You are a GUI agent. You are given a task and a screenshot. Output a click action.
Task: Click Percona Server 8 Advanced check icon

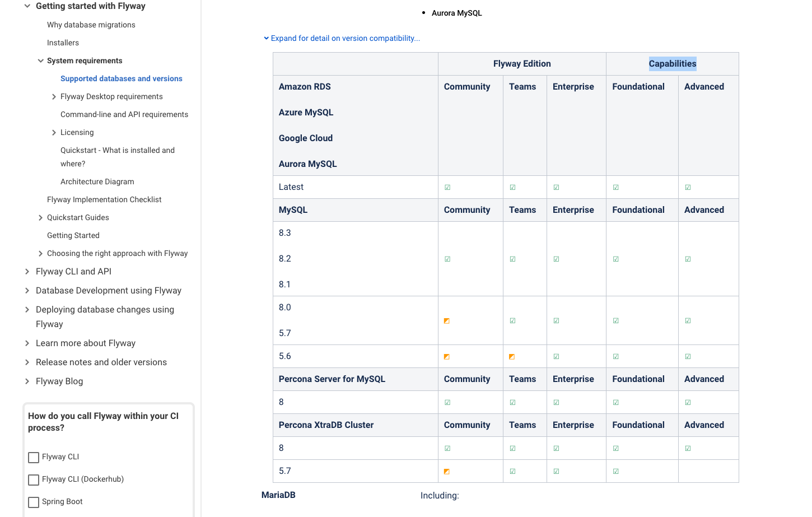688,403
